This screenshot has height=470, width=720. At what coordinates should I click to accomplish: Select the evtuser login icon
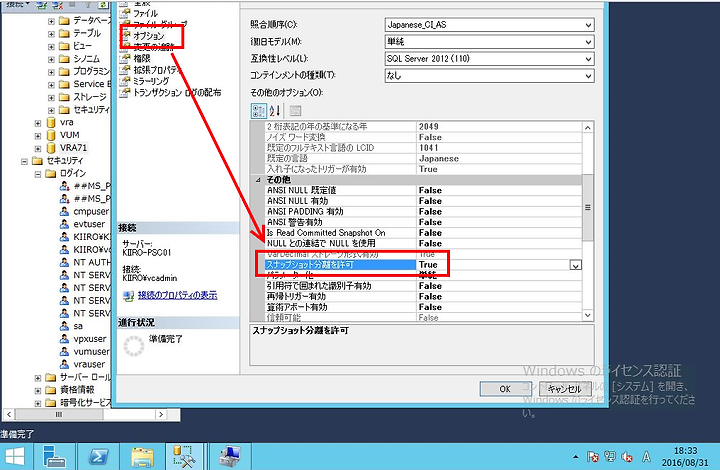click(64, 224)
